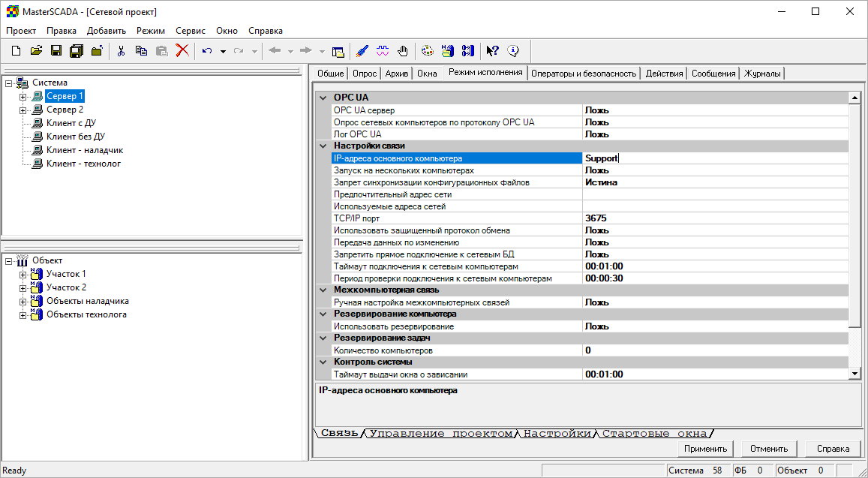The height and width of the screenshot is (478, 868).
Task: Toggle Запрет синхронизации конфигурационных файлов value Истина
Action: coord(715,182)
